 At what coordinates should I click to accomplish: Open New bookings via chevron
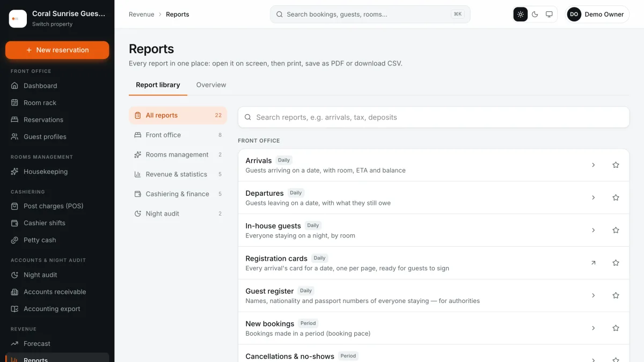[593, 328]
